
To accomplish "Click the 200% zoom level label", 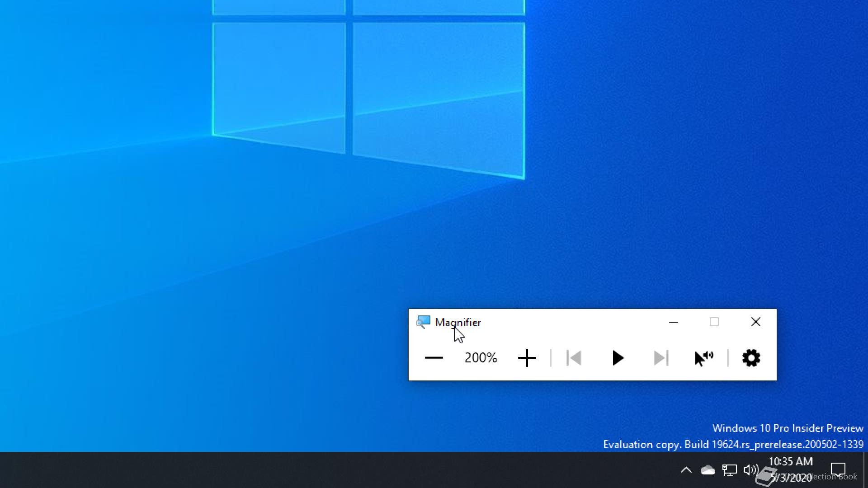I will pyautogui.click(x=481, y=358).
